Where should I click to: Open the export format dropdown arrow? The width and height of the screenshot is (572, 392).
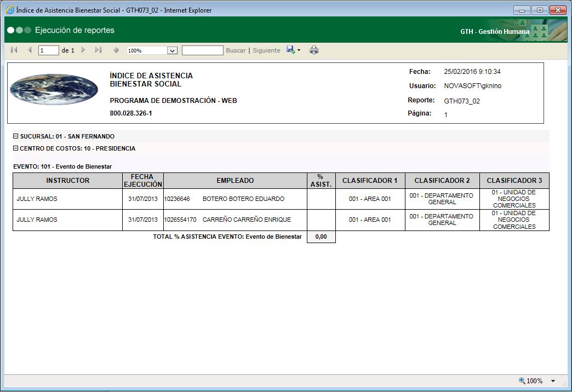coord(299,50)
